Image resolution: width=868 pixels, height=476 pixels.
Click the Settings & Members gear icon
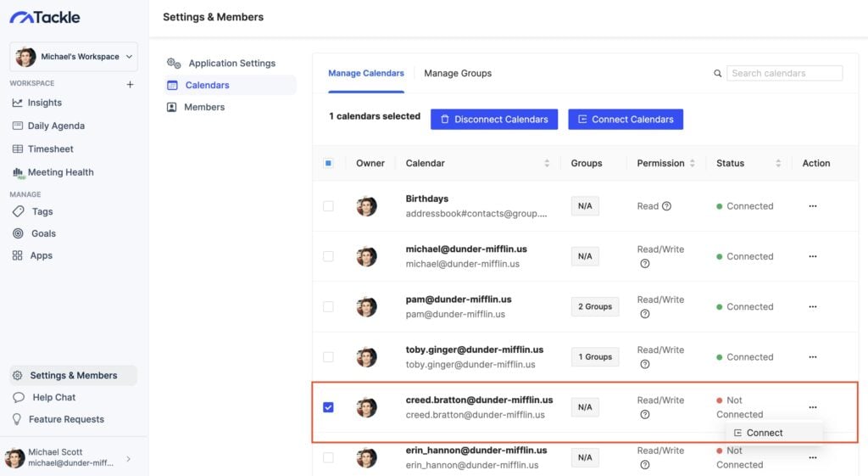[18, 375]
